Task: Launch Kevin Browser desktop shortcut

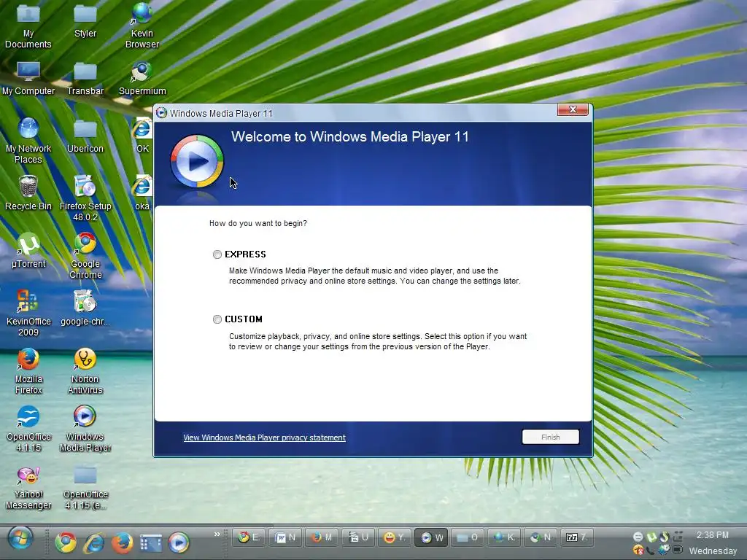Action: click(x=142, y=26)
